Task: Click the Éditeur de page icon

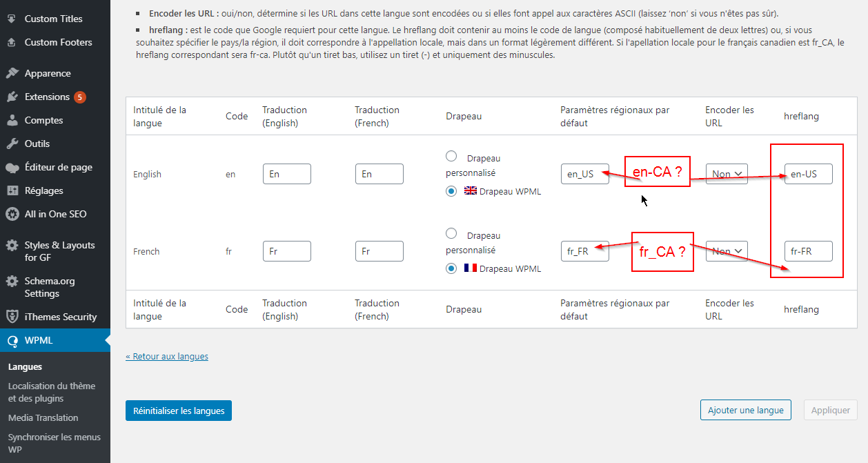Action: coord(12,167)
